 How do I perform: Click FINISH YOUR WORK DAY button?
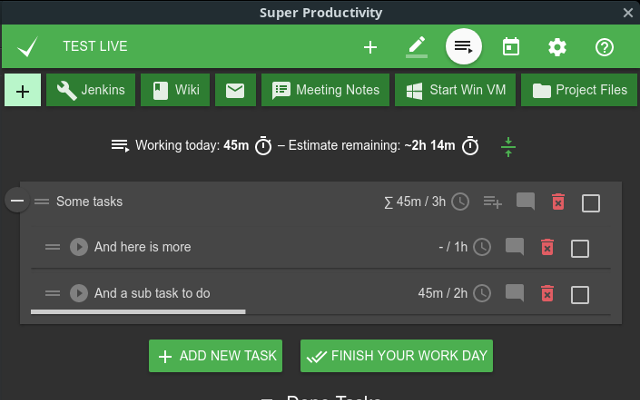tap(396, 356)
